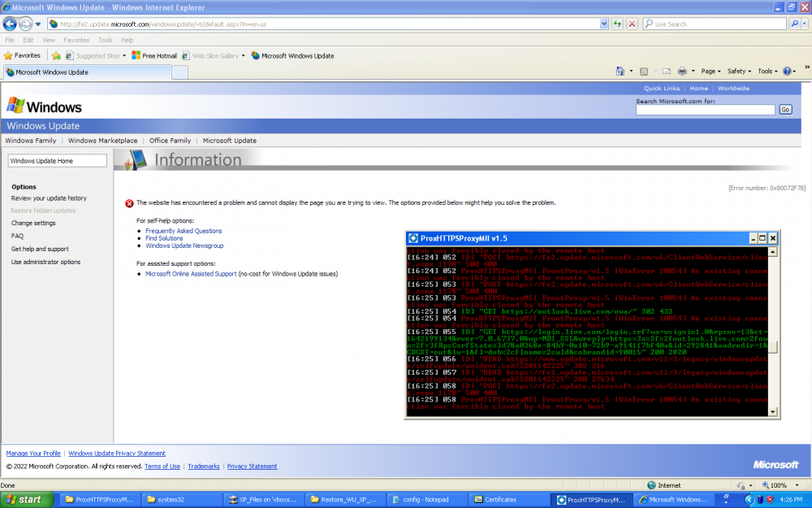The width and height of the screenshot is (812, 508).
Task: Click the RSS Feeds icon
Action: click(643, 72)
